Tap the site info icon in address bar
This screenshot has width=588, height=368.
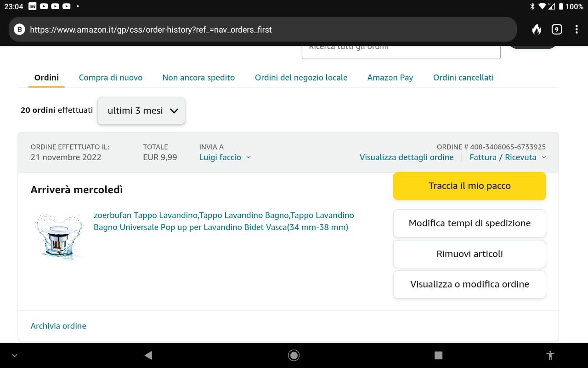point(19,30)
